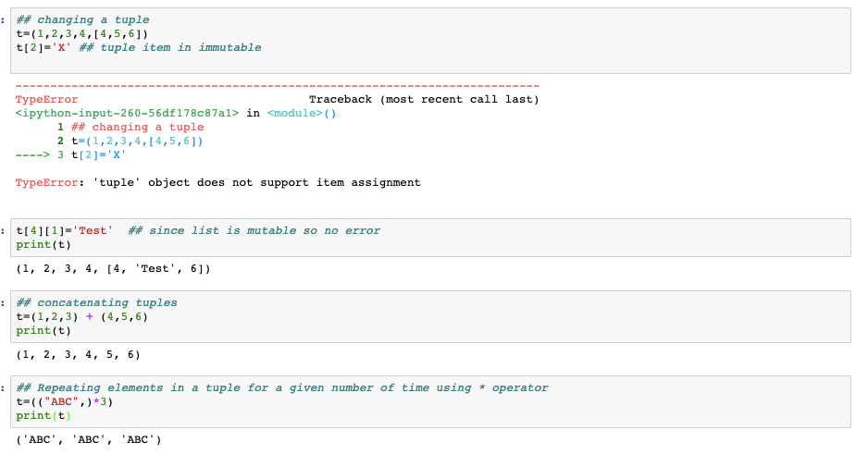Image resolution: width=868 pixels, height=454 pixels.
Task: Click the ('ABC', 'ABC', 'ABC') output
Action: pyautogui.click(x=89, y=440)
